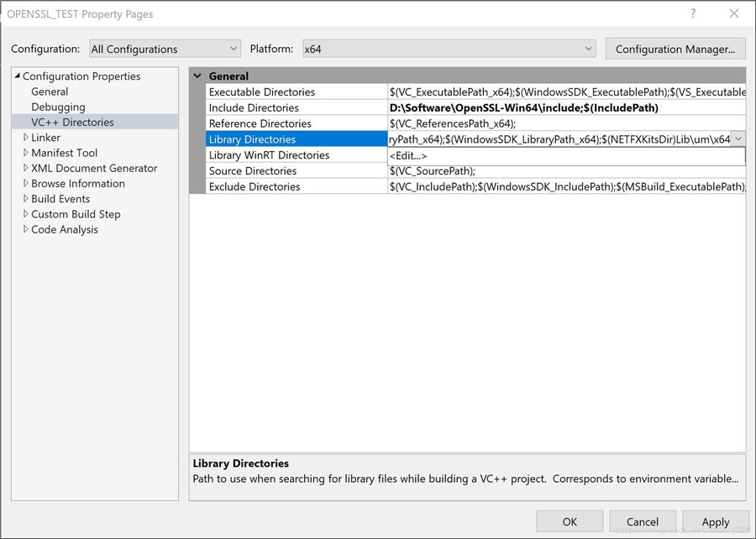Expand the XML Document Generator node
This screenshot has width=756, height=539.
25,168
